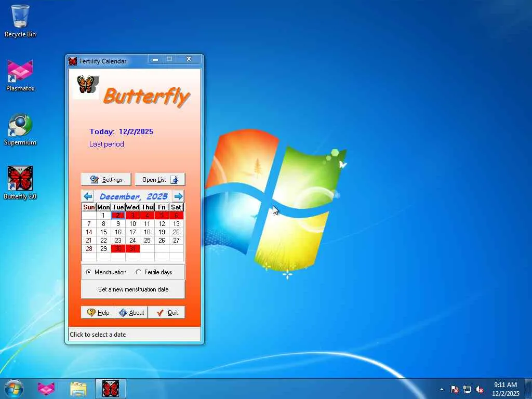Image resolution: width=532 pixels, height=399 pixels.
Task: Open the taskbar clock showing 9:11 AM
Action: (x=506, y=389)
